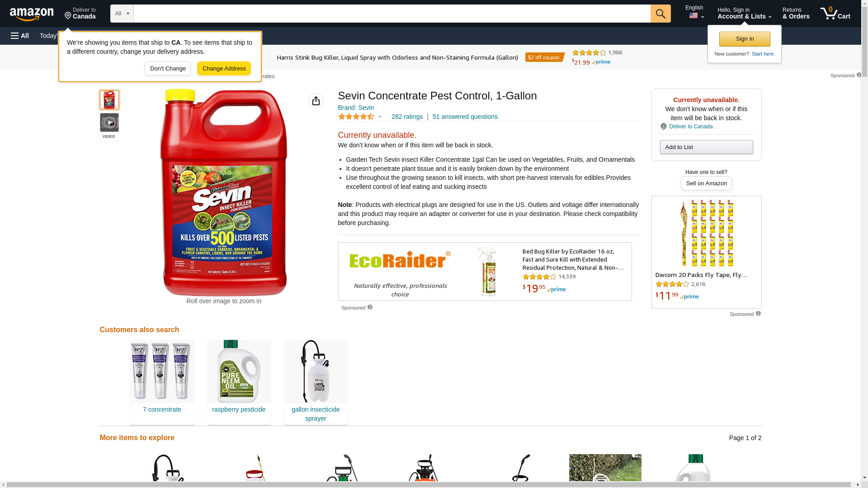Click the search magnifier button
The image size is (868, 488).
(x=660, y=14)
